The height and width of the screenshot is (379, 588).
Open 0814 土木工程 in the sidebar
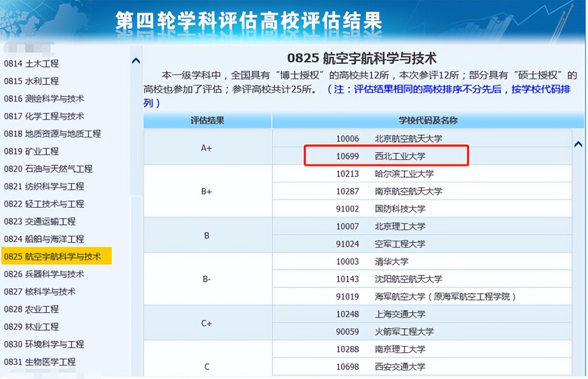click(31, 63)
